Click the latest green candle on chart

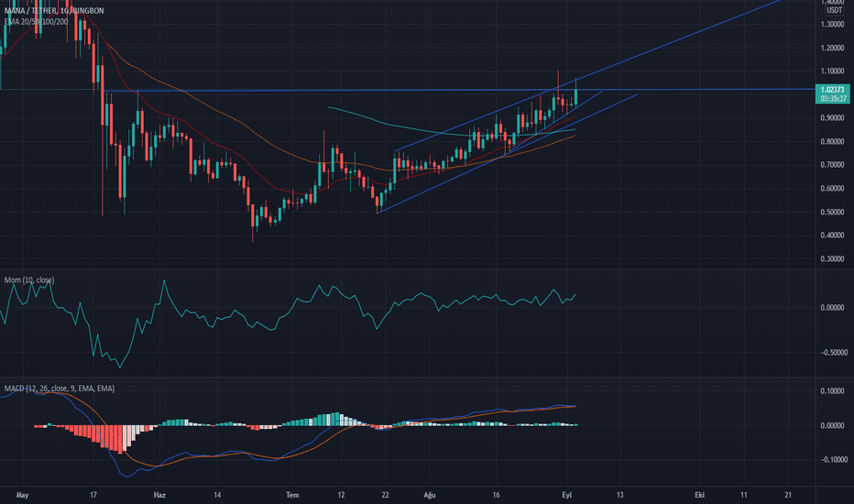point(575,93)
